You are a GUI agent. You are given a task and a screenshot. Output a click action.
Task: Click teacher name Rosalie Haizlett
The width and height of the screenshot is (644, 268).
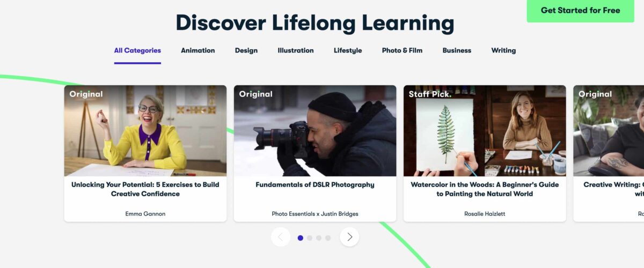click(x=485, y=214)
